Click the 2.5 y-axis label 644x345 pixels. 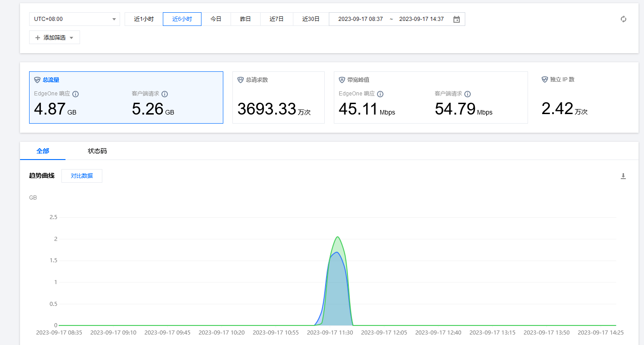[x=53, y=217]
